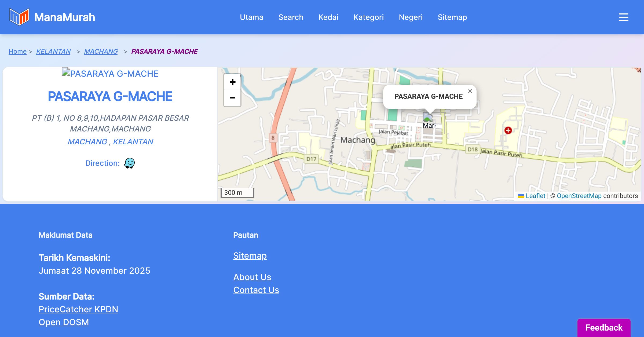This screenshot has height=337, width=644.
Task: Open Kedai page from navbar
Action: [328, 17]
